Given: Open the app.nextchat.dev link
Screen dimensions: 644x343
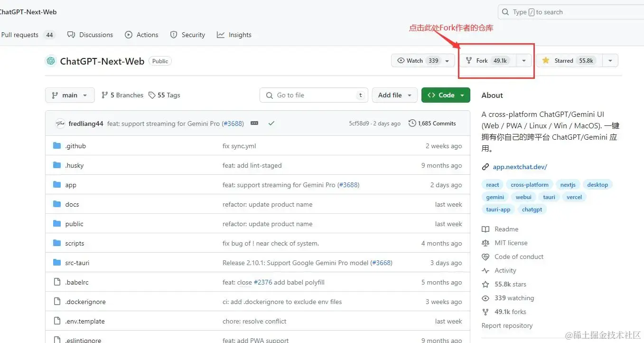Looking at the screenshot, I should [x=520, y=167].
